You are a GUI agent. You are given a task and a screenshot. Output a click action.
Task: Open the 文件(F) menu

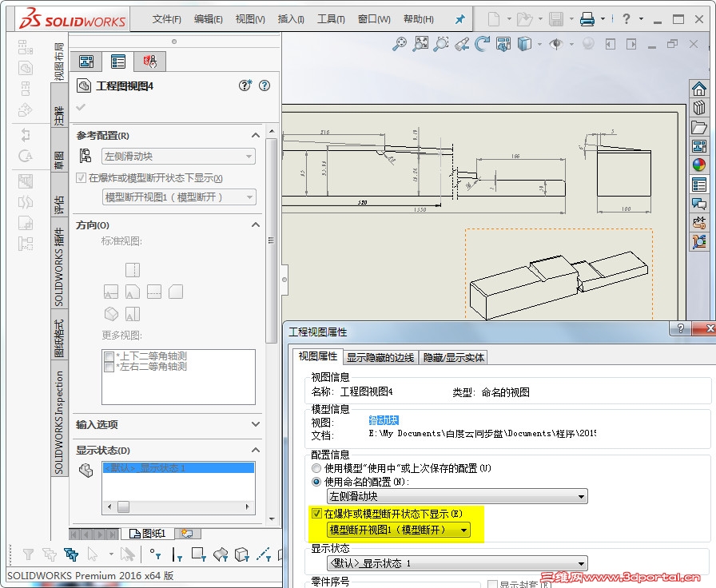click(167, 19)
